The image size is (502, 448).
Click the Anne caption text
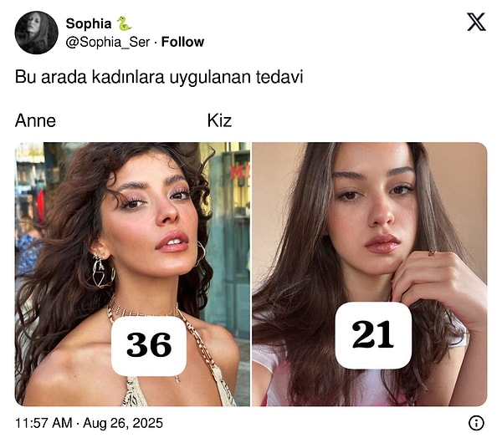click(x=35, y=121)
